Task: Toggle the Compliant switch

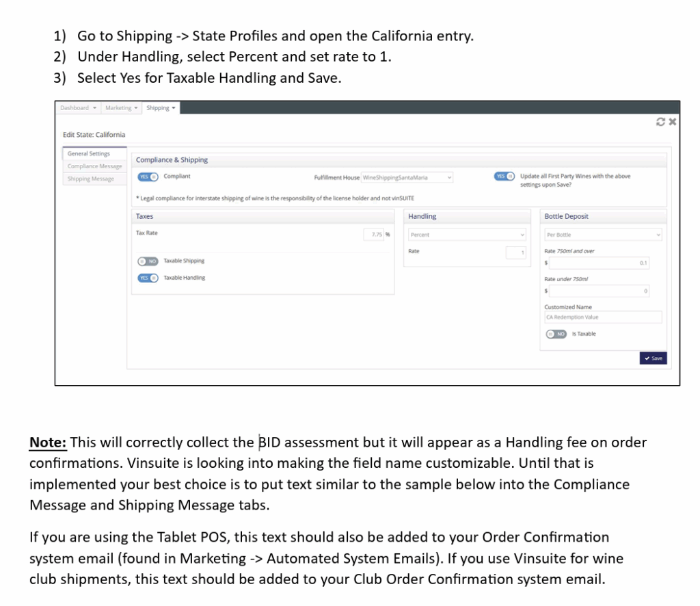Action: tap(148, 176)
